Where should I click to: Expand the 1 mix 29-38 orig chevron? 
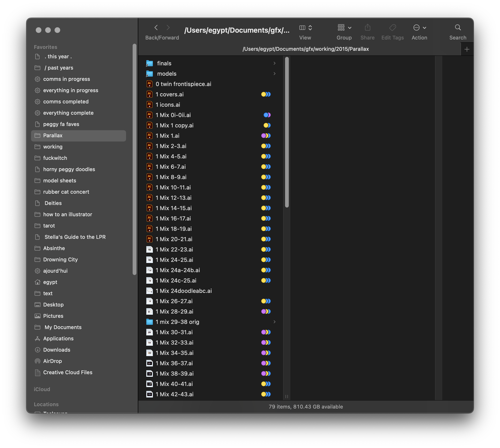(x=274, y=322)
